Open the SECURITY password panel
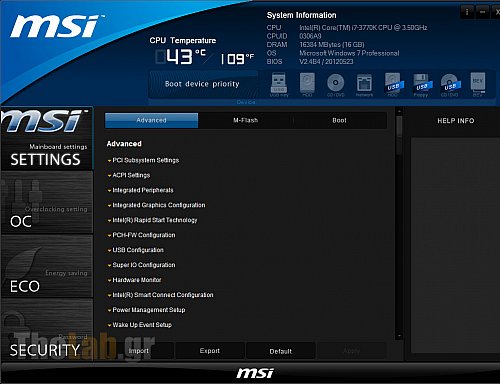This screenshot has height=384, width=500. point(47,329)
